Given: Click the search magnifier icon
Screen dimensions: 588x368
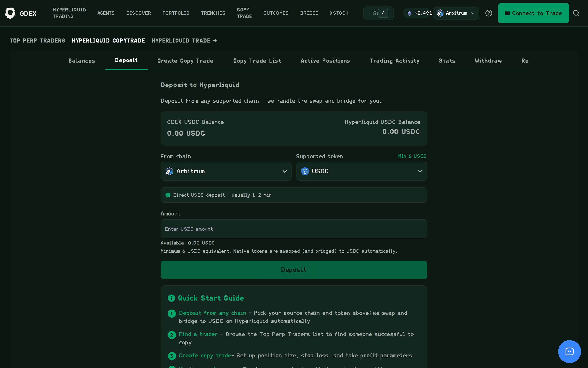Looking at the screenshot, I should coord(576,13).
